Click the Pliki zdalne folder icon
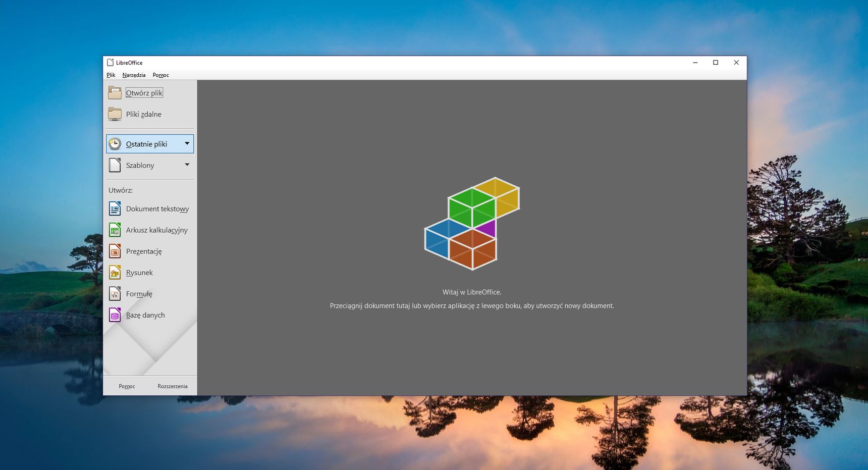 115,114
